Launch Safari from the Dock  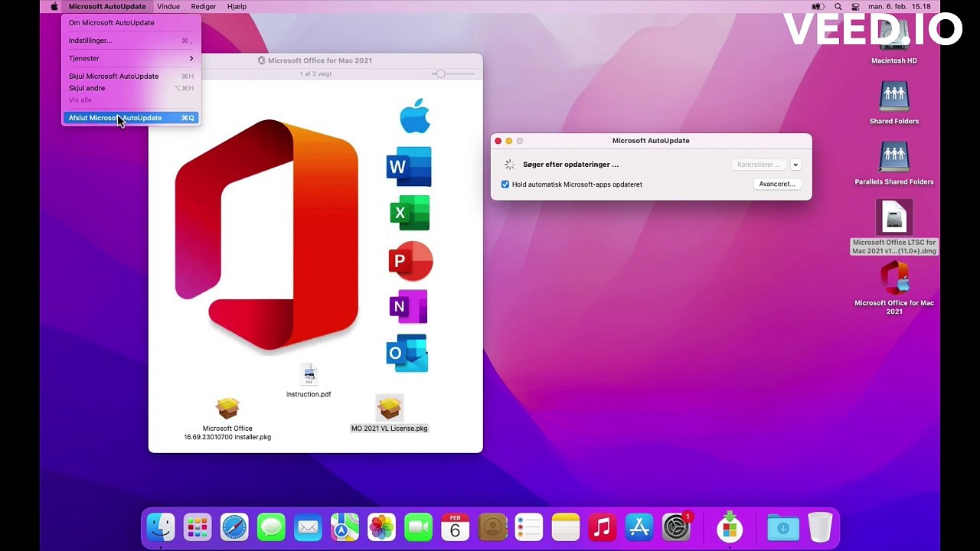[x=234, y=527]
